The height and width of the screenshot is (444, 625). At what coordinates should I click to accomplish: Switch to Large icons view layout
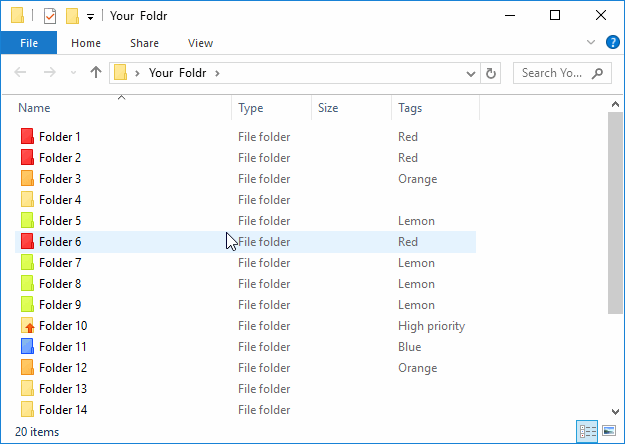[609, 431]
